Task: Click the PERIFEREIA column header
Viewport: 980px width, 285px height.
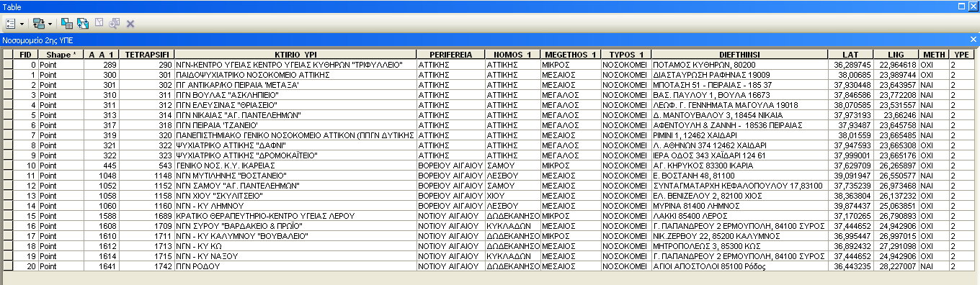Action: pyautogui.click(x=450, y=55)
